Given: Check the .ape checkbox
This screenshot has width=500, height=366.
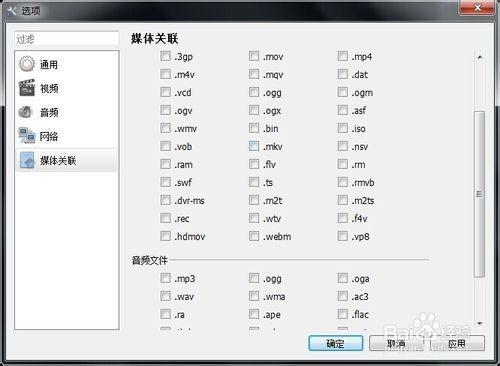Looking at the screenshot, I should 254,314.
